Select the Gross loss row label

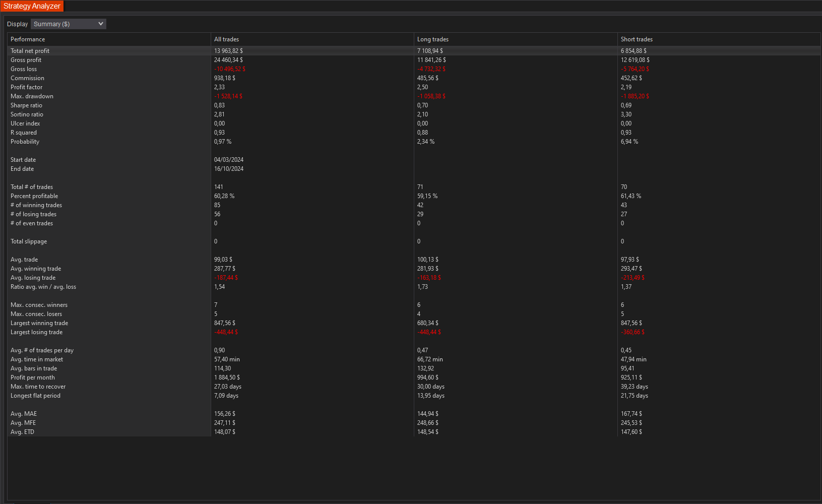24,69
